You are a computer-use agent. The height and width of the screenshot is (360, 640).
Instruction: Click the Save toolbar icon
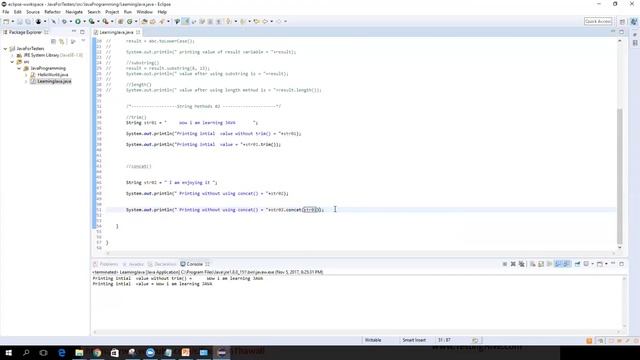(20, 21)
